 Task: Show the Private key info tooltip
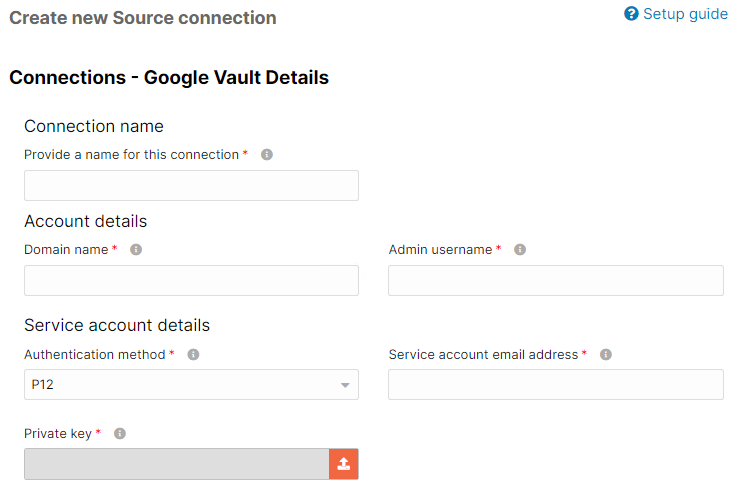click(120, 434)
